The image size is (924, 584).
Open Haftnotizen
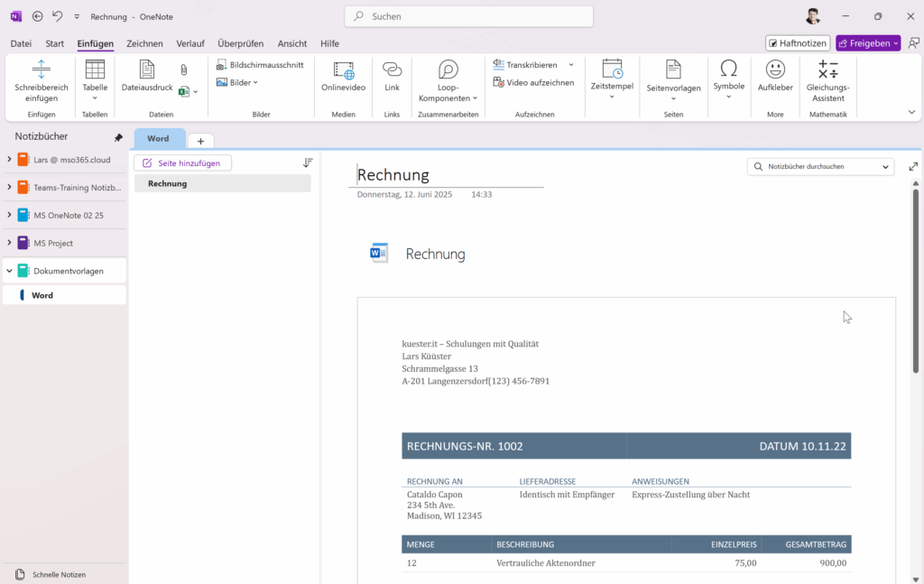point(798,43)
